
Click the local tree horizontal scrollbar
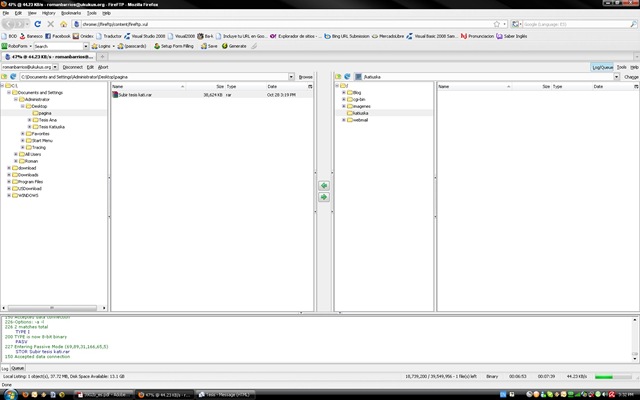[54, 308]
